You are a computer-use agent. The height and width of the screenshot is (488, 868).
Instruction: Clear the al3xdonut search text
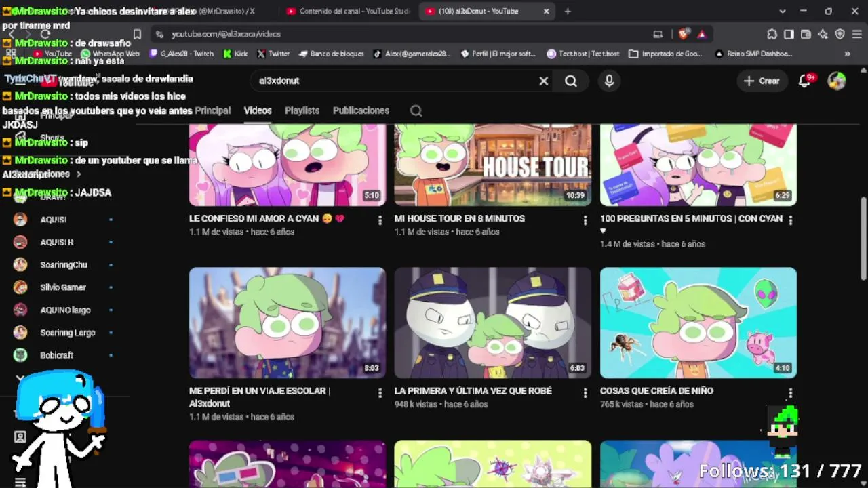point(543,81)
